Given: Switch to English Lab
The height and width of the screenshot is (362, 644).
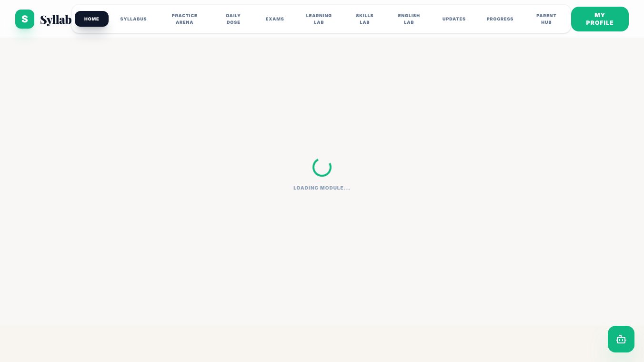Looking at the screenshot, I should coord(409,19).
